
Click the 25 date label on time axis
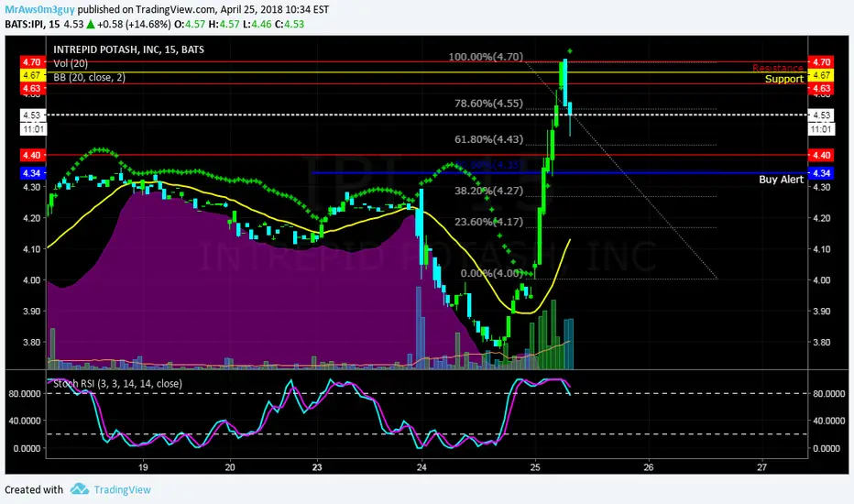(x=535, y=467)
